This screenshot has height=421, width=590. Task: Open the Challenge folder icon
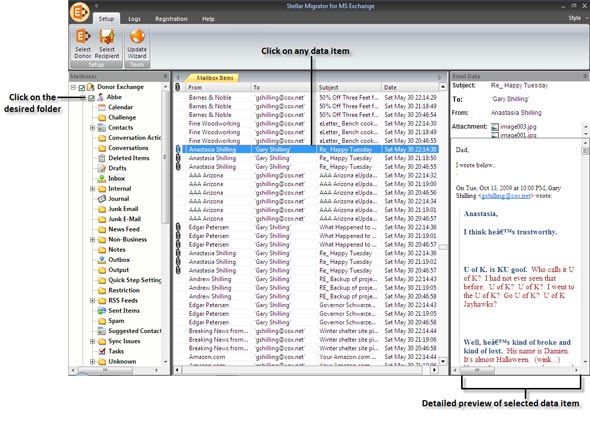102,117
